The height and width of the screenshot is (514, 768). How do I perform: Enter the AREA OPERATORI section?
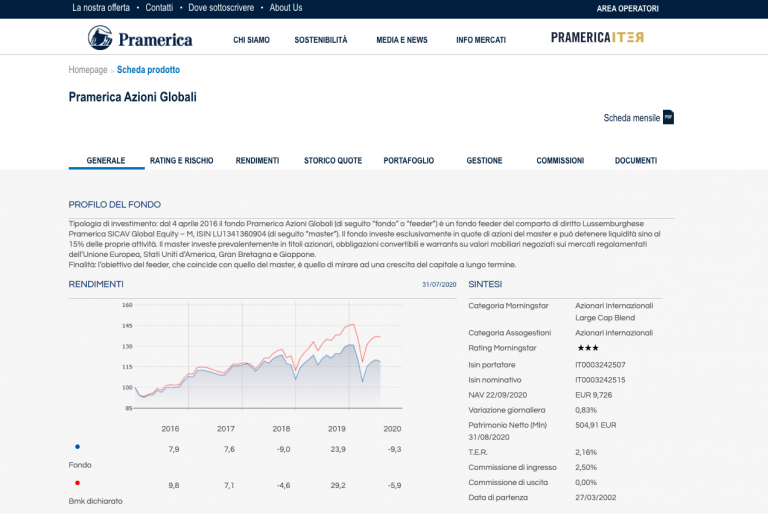(x=627, y=8)
